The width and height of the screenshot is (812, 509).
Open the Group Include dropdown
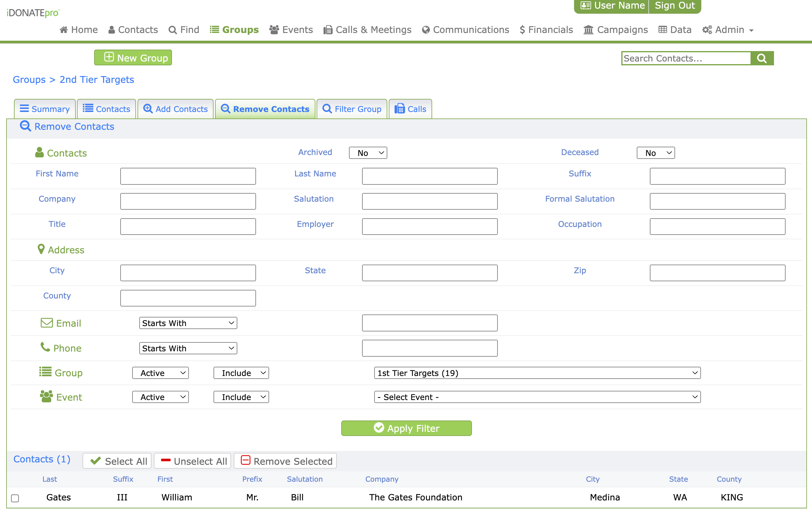(241, 373)
